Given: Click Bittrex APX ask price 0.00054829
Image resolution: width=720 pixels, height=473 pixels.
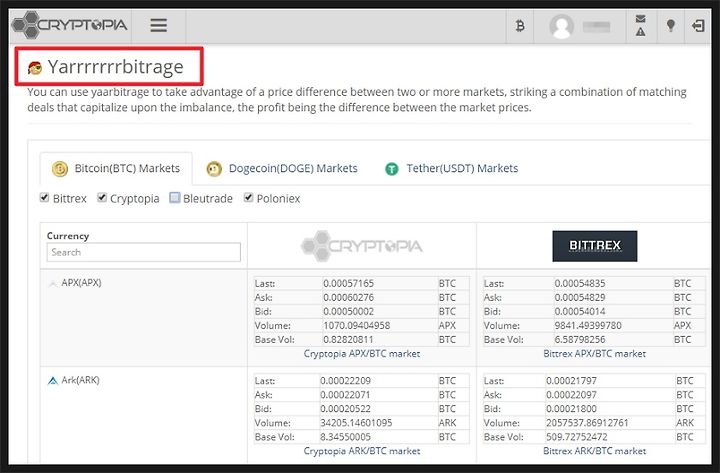Looking at the screenshot, I should 580,298.
